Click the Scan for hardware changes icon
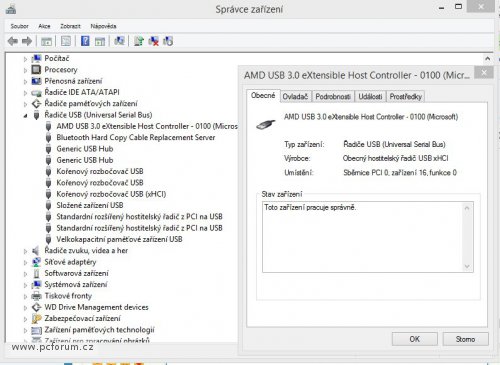Screen dimensions: 500x365 coord(119,41)
